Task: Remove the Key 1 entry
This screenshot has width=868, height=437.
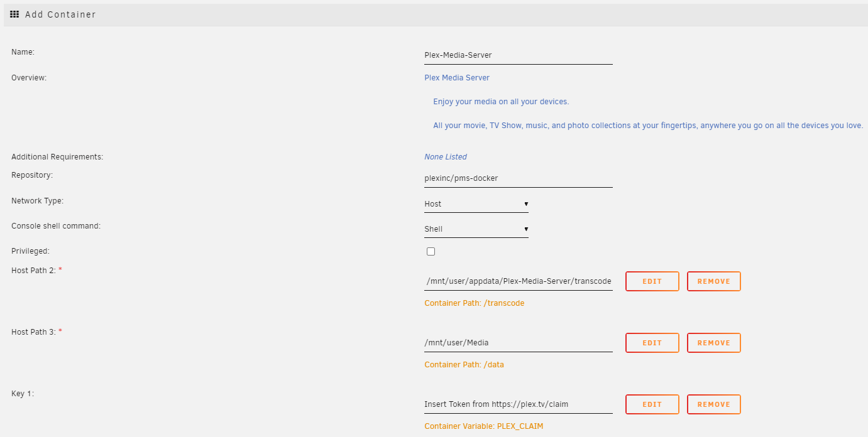Action: tap(714, 404)
